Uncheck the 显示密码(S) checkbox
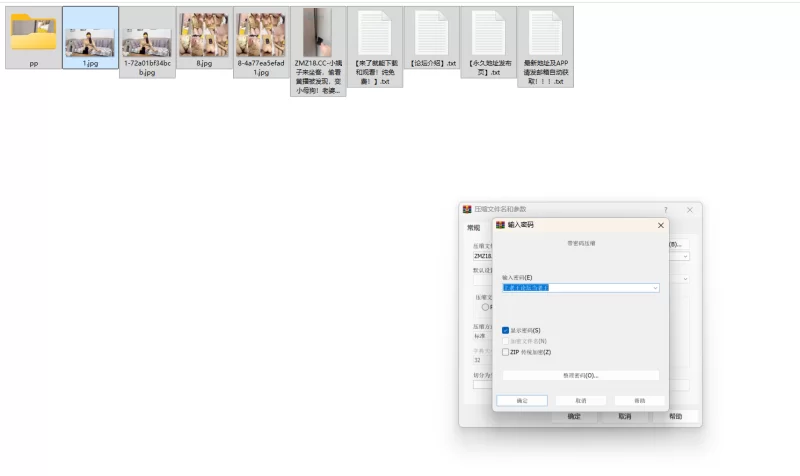This screenshot has height=476, width=800. [505, 331]
